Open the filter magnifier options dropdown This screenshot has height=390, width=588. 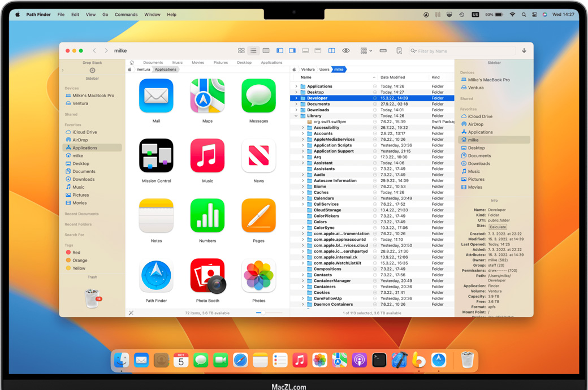[413, 51]
